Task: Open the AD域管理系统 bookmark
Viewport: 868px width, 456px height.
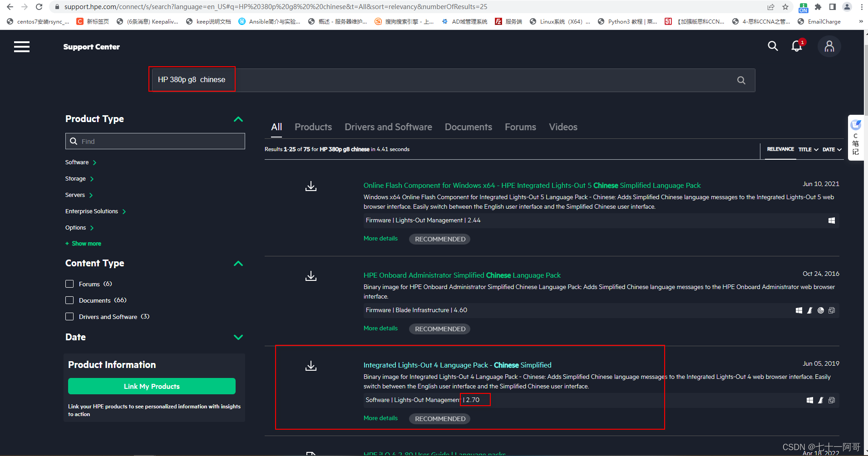Action: click(464, 21)
